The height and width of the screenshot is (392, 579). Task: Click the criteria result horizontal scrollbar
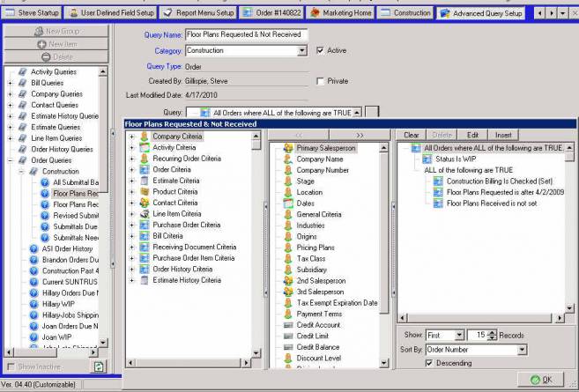(481, 318)
